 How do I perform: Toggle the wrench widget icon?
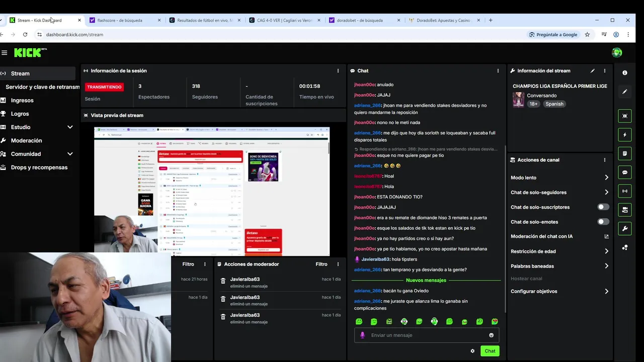625,229
